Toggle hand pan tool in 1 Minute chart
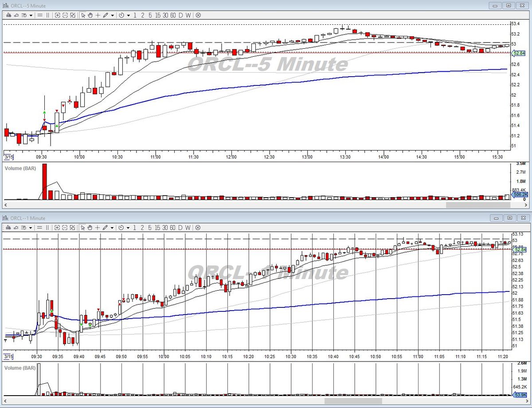Screen dimensions: 532x408 click(90, 227)
